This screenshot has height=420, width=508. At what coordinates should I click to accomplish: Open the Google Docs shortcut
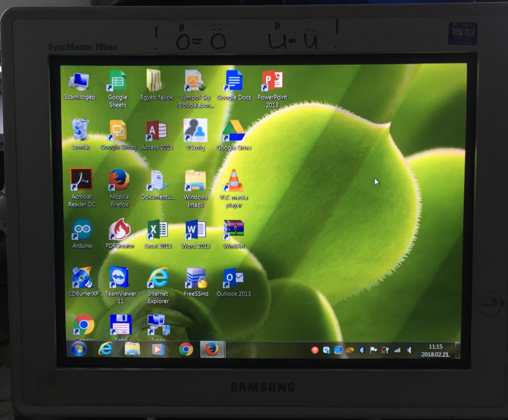click(x=234, y=86)
